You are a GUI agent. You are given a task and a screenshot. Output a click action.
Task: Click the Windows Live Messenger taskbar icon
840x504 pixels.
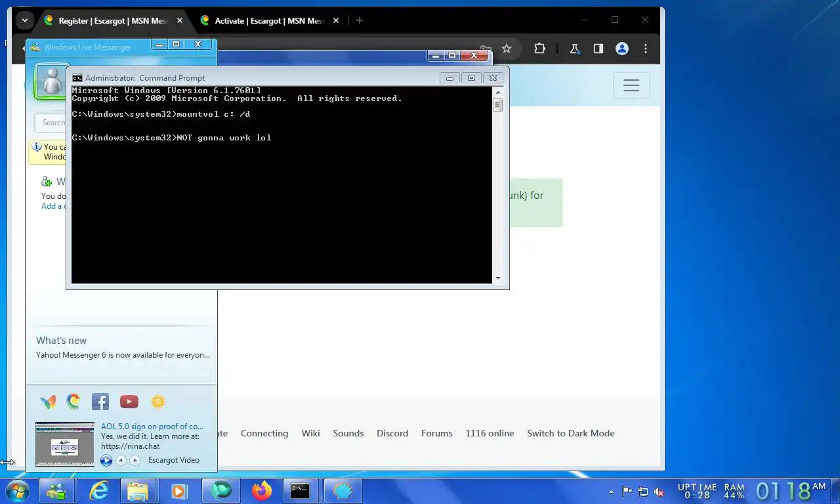coord(56,491)
